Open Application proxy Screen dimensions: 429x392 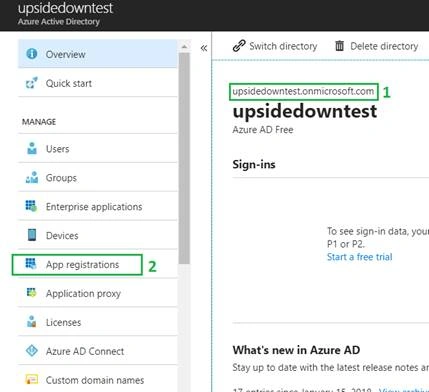[97, 293]
